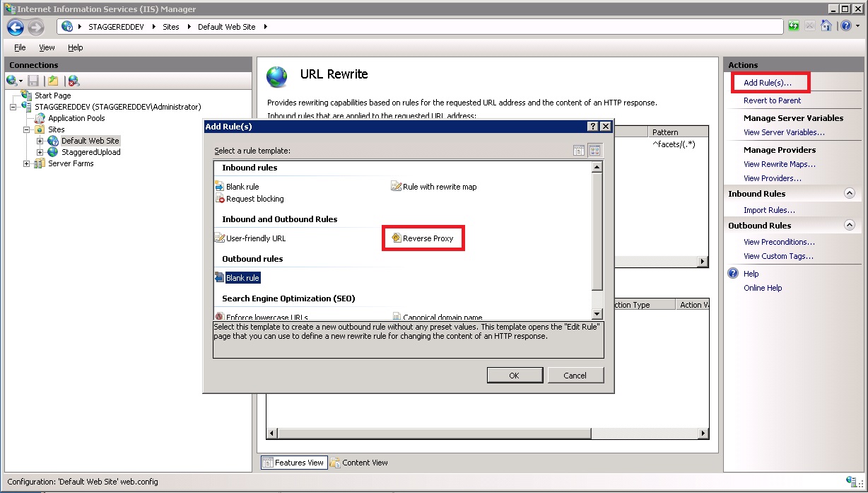Screen dimensions: 868x493
Task: Select inbound Blank rule template
Action: click(237, 187)
